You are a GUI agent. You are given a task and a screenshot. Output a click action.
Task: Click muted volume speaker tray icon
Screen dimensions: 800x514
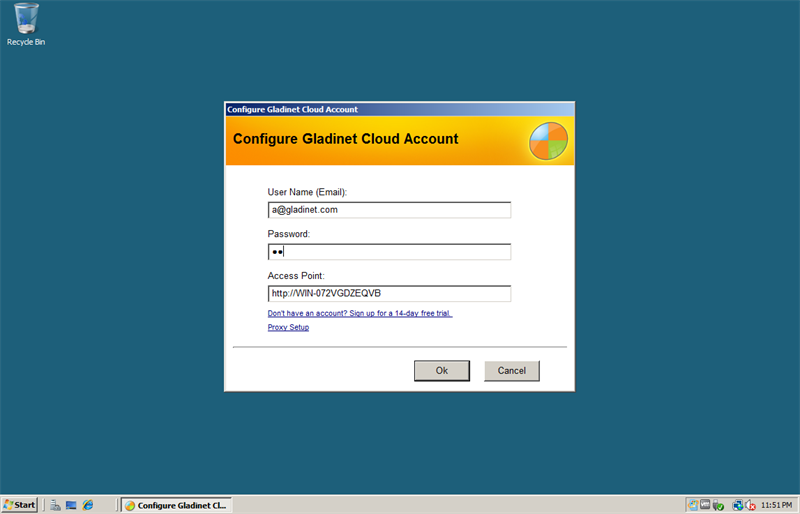(x=750, y=505)
